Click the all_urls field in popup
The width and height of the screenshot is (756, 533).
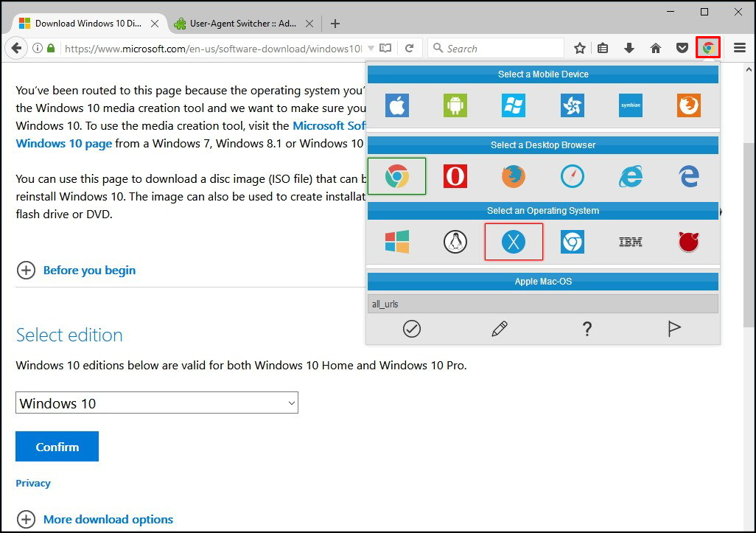point(543,304)
